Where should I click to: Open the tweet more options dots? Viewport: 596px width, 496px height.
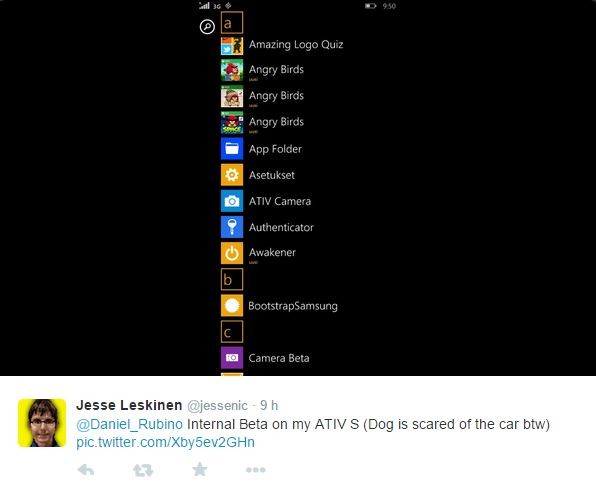click(256, 470)
